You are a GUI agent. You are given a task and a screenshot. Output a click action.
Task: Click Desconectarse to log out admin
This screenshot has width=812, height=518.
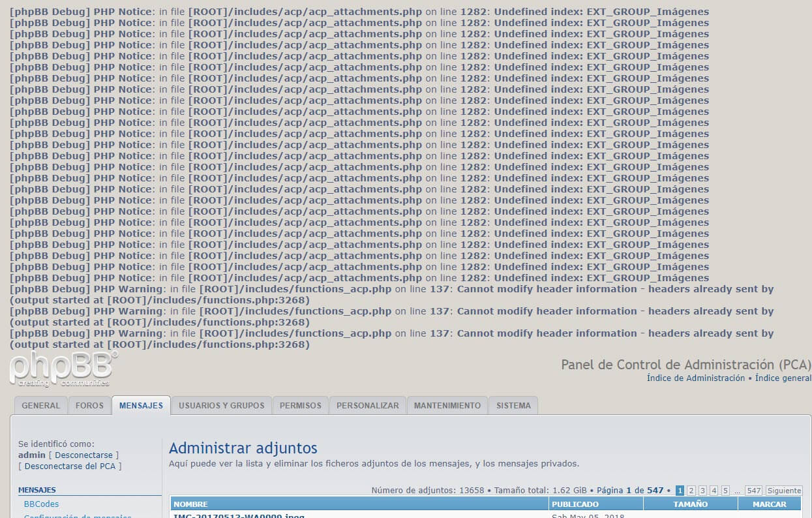83,455
